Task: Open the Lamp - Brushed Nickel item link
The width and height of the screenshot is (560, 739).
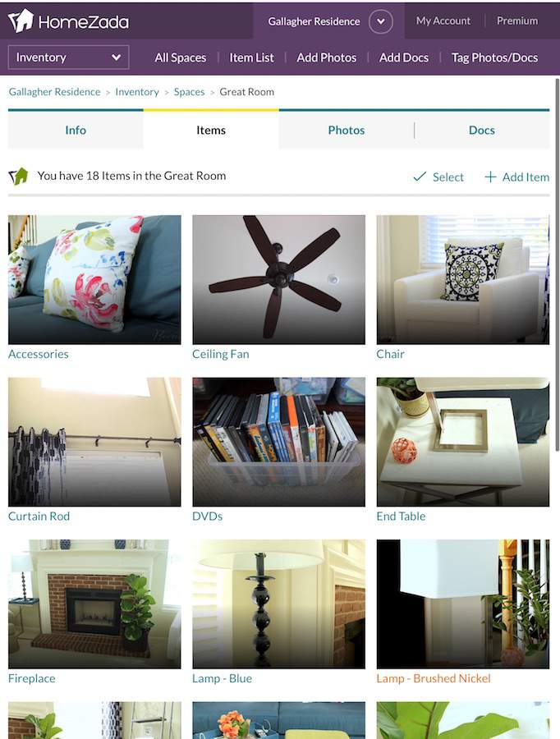Action: [434, 678]
